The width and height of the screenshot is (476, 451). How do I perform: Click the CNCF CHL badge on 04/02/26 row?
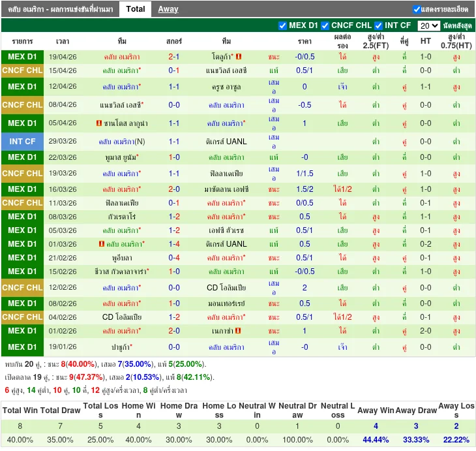click(x=22, y=317)
